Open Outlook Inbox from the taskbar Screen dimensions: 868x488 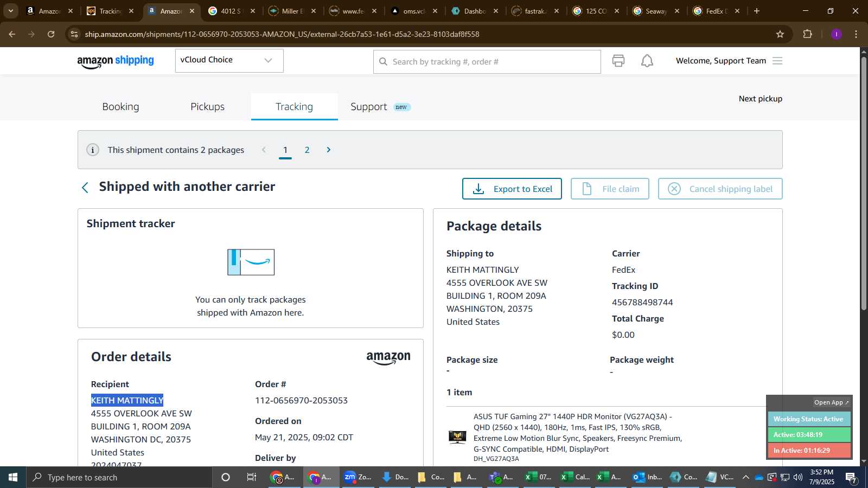pos(647,477)
